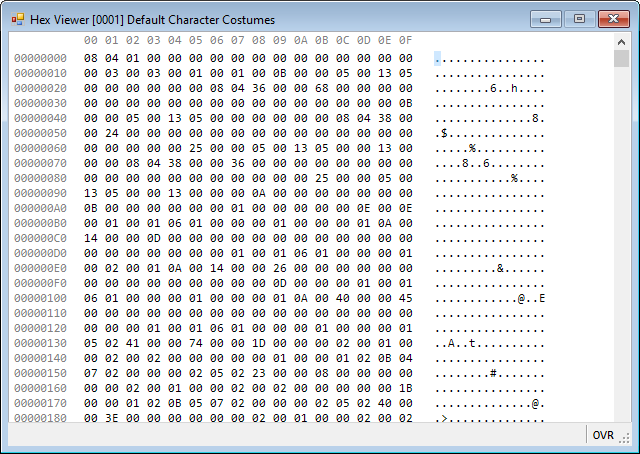Click the offset label 00000080
Screen dimensions: 640x454
pos(41,178)
